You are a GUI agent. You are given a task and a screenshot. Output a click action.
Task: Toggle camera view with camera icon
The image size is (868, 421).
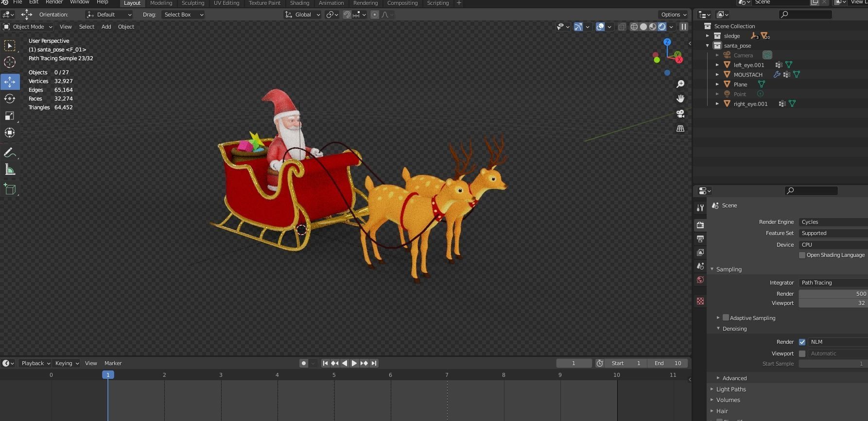680,114
